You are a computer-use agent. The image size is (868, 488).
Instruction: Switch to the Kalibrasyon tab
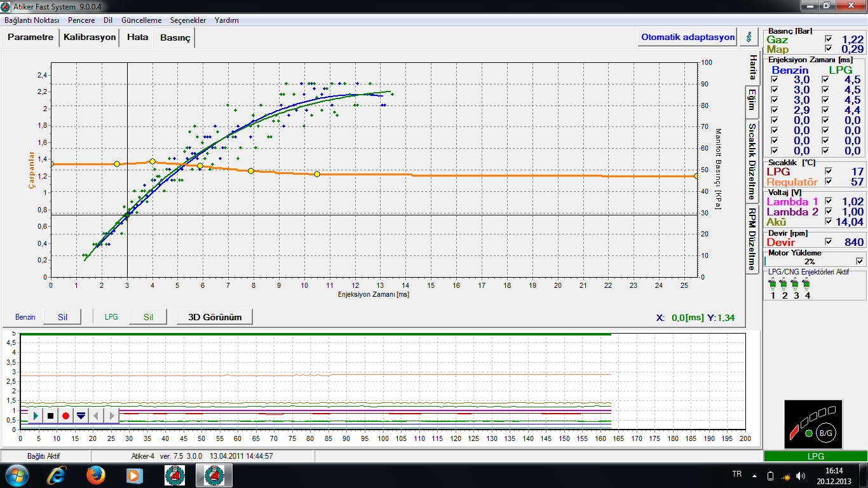[90, 37]
